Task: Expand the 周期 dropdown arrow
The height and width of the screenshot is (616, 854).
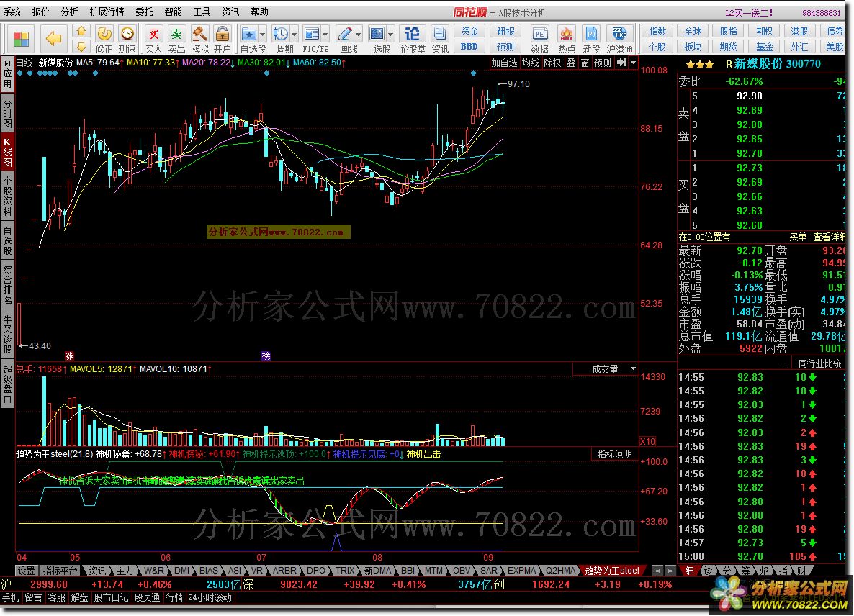Action: 294,35
